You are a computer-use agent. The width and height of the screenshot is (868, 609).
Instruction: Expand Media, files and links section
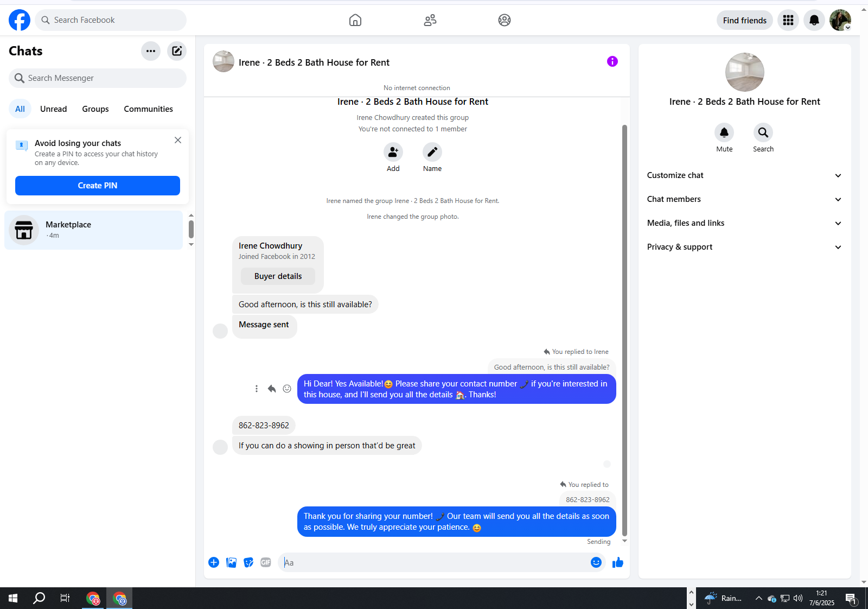point(744,223)
